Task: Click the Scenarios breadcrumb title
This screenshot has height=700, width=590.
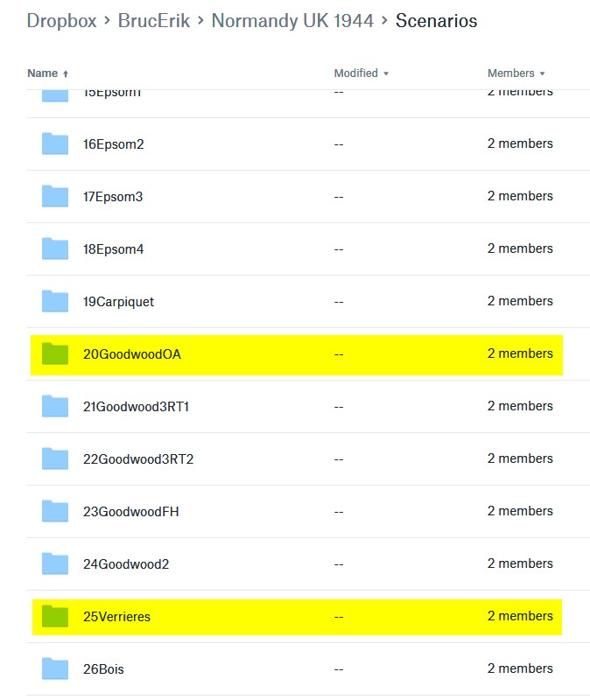Action: 436,21
